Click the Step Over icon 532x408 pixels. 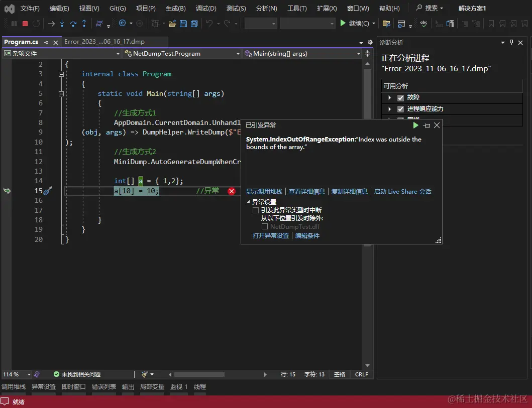point(73,24)
